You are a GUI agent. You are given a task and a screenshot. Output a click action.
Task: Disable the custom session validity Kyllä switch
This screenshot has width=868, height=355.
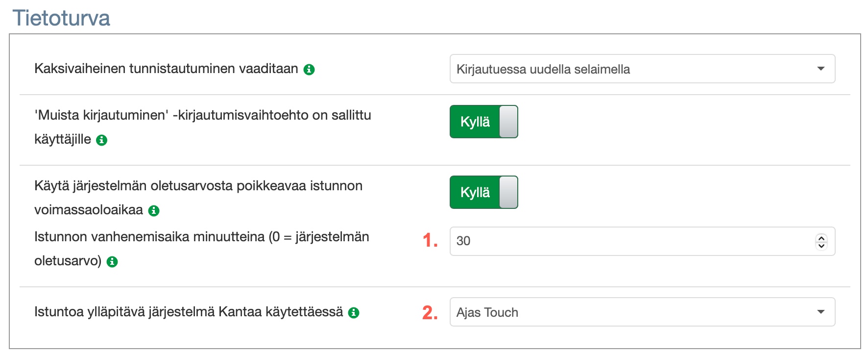point(483,192)
